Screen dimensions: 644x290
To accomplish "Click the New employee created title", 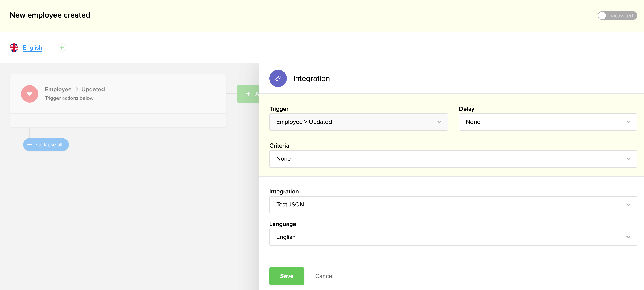I will (x=50, y=15).
